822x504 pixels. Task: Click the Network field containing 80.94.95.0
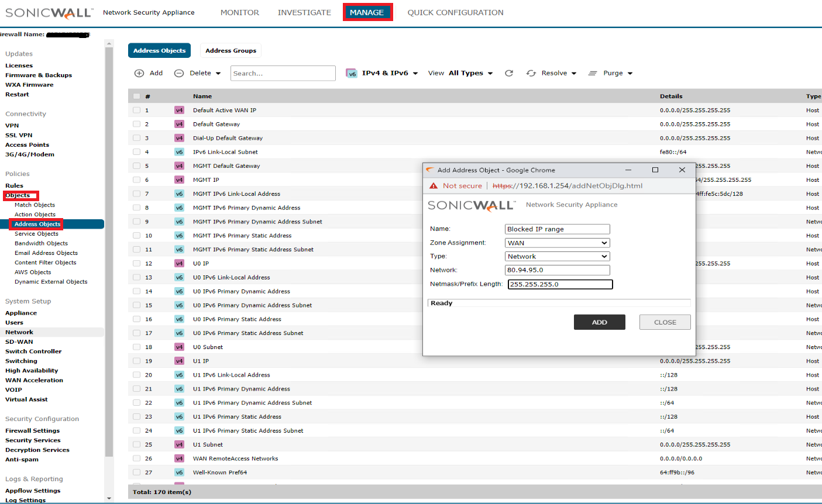(x=558, y=270)
